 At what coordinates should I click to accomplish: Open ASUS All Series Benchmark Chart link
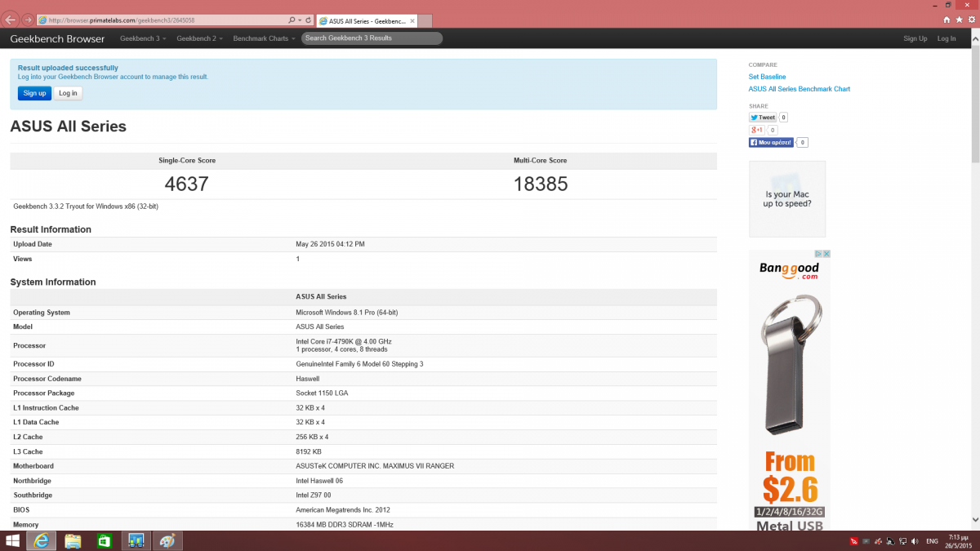point(800,89)
